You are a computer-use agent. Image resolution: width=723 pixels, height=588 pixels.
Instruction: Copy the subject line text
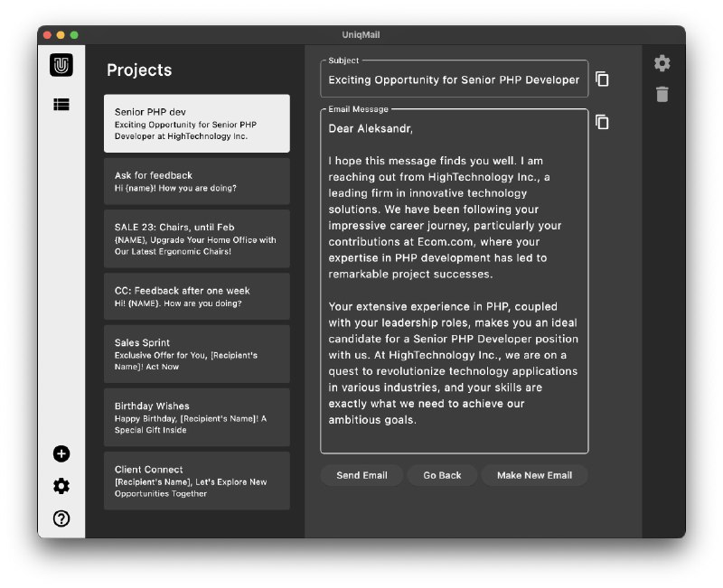[602, 79]
